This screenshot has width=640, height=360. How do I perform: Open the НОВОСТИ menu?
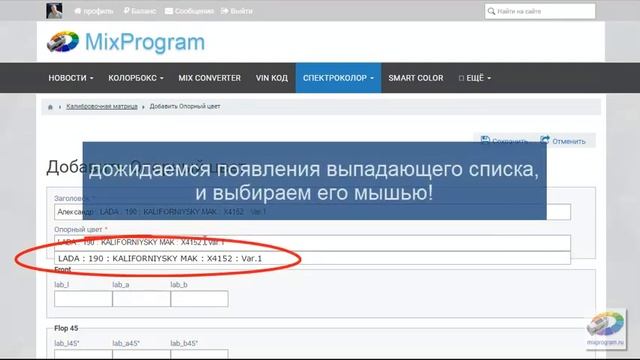click(71, 78)
